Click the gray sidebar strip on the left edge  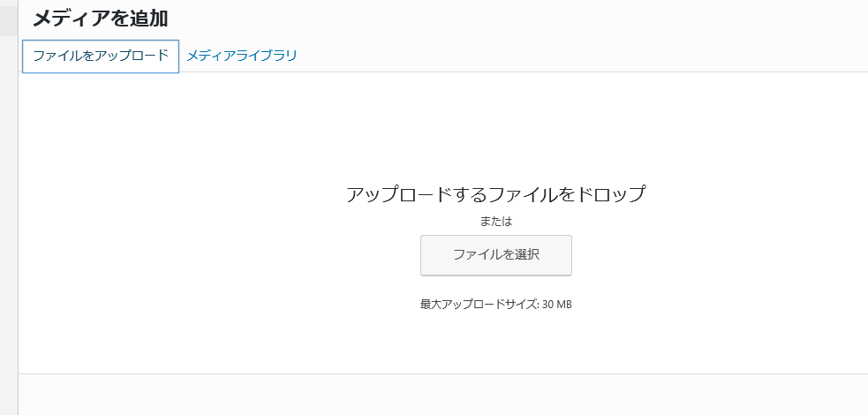tap(9, 222)
